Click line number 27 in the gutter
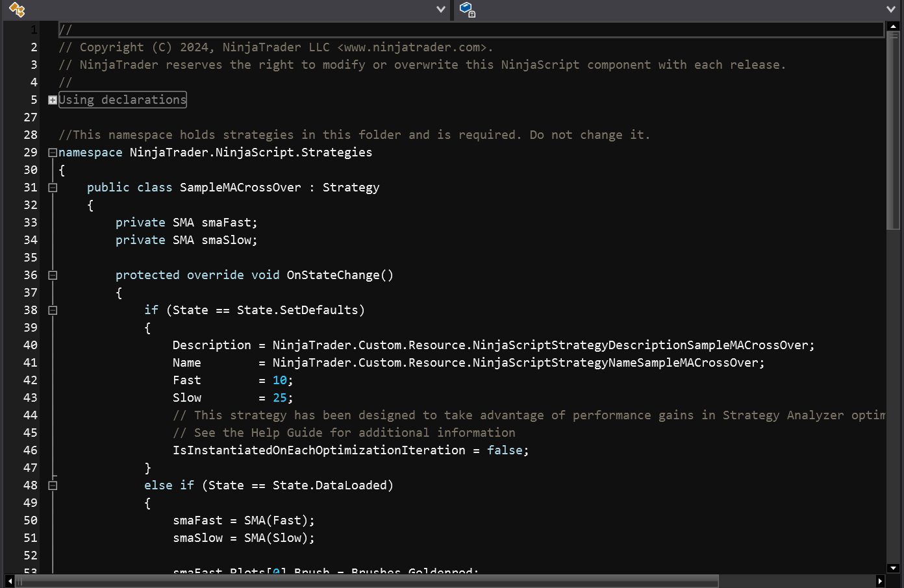This screenshot has width=904, height=588. [31, 117]
